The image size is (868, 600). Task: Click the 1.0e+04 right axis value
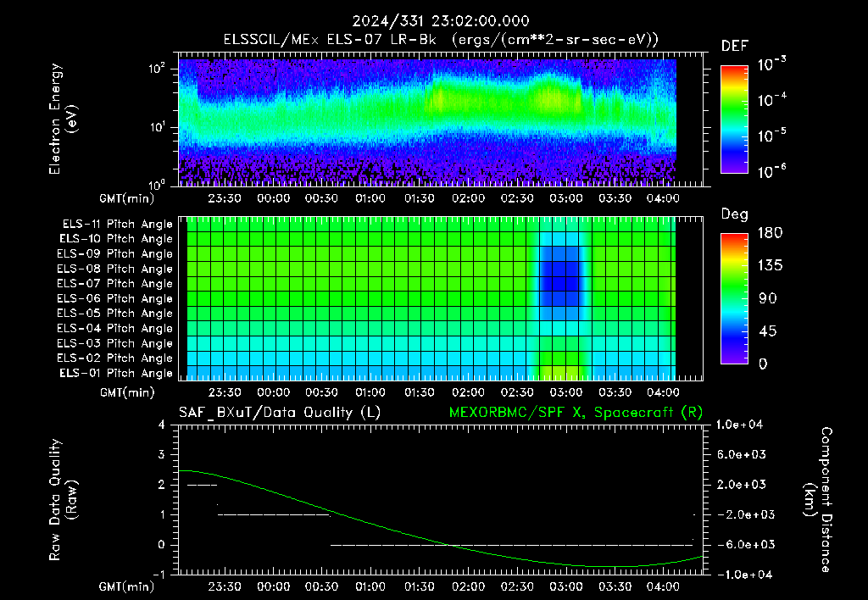click(739, 425)
